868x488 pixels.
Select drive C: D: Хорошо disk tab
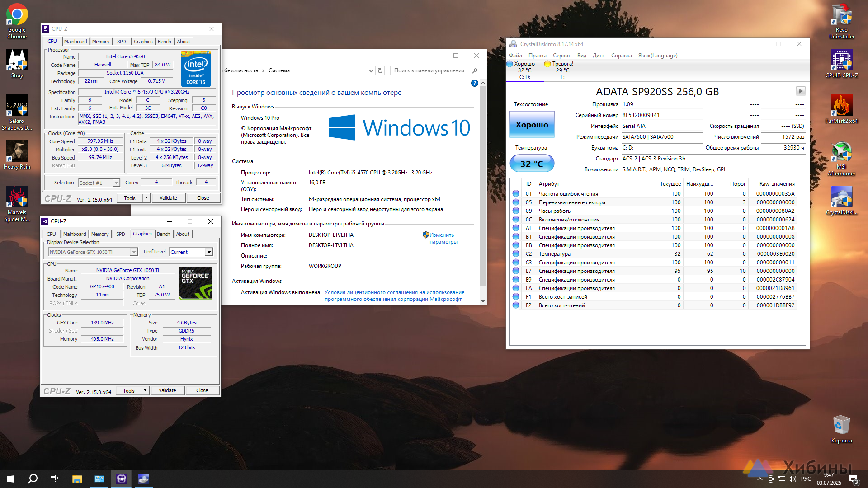coord(524,70)
